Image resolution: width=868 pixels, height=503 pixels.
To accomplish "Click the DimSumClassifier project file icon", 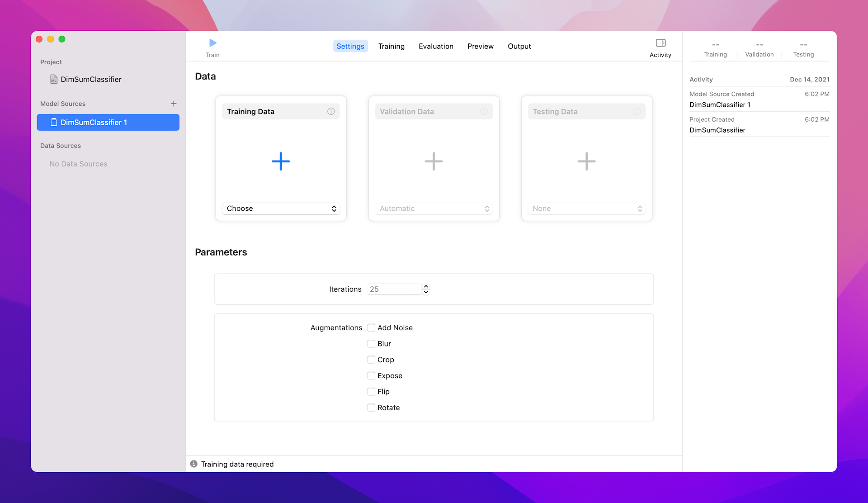I will (x=54, y=79).
